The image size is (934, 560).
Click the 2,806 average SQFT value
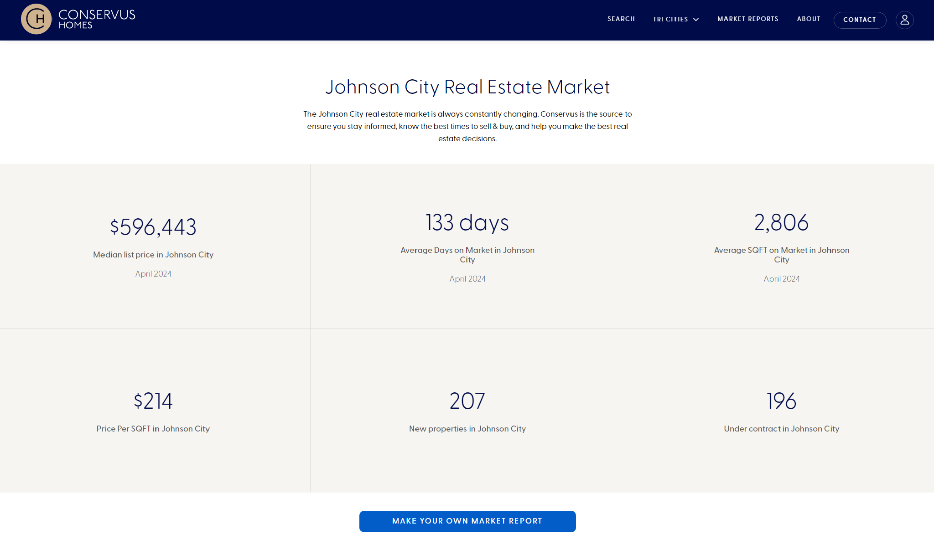[781, 222]
